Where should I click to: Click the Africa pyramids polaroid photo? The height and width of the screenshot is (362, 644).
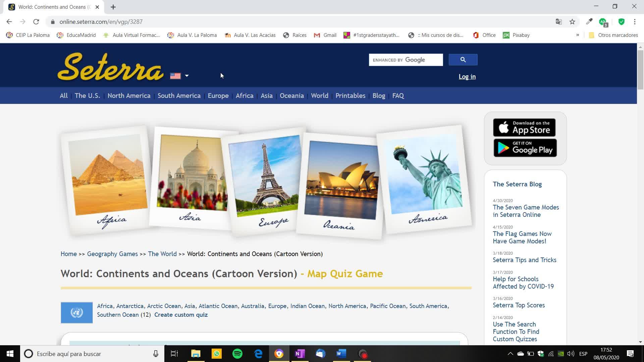point(107,174)
